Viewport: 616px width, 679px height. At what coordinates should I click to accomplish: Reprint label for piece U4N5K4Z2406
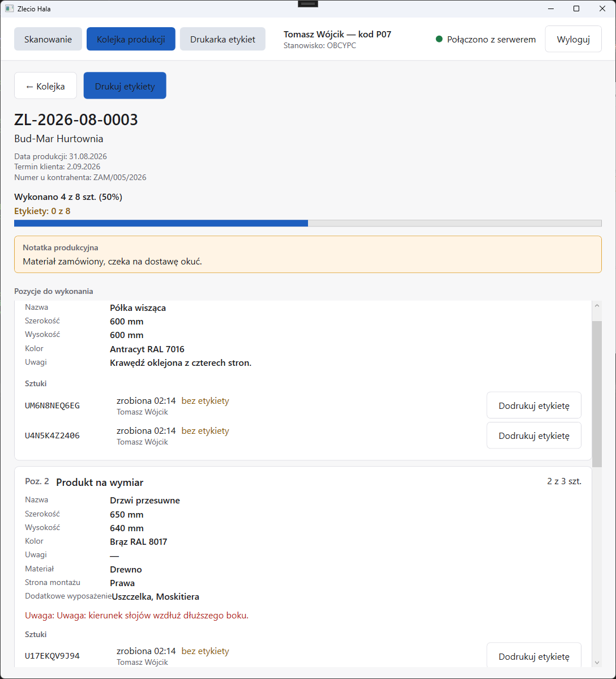[x=534, y=435]
